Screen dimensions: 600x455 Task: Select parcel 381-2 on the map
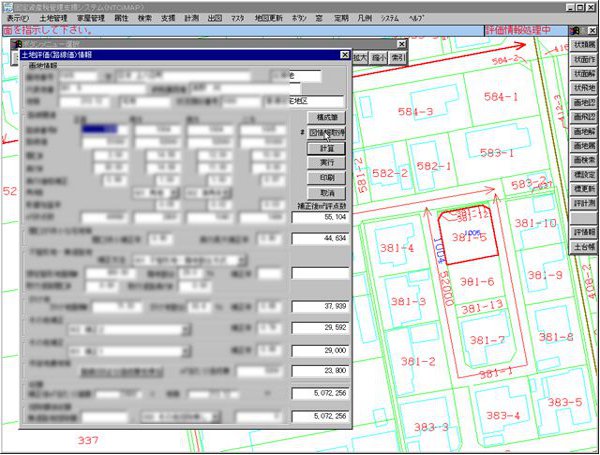pos(418,361)
